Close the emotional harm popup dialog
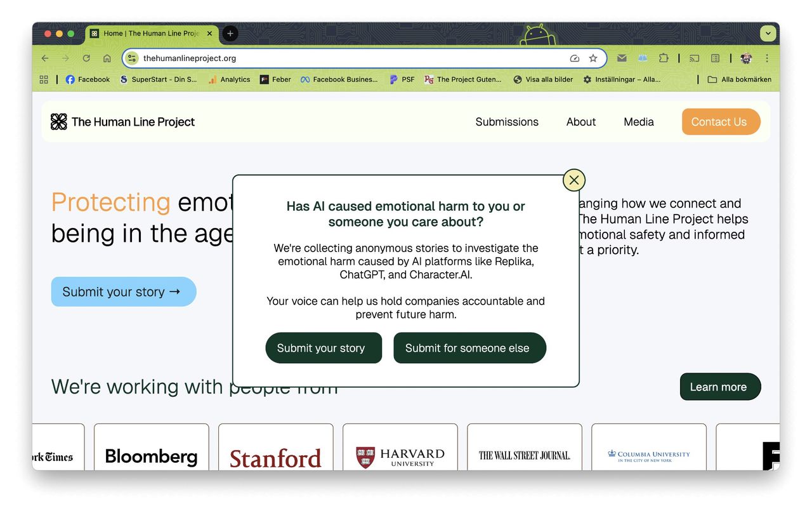The image size is (812, 513). pyautogui.click(x=573, y=180)
